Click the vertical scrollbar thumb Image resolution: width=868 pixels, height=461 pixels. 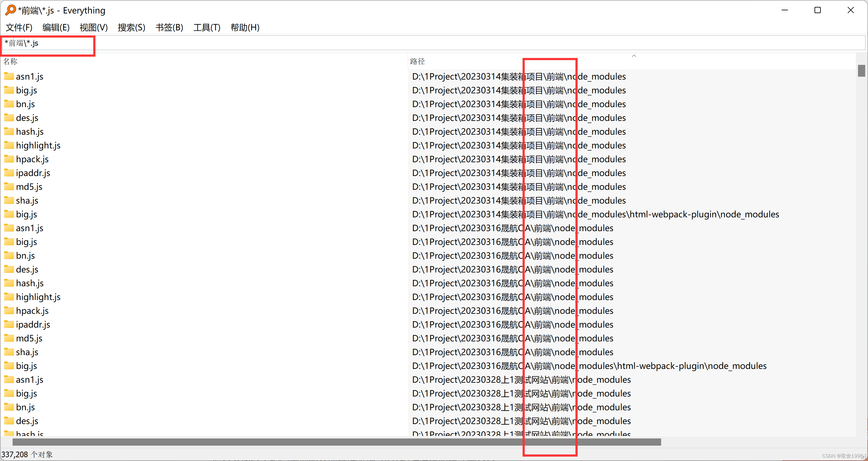[861, 70]
